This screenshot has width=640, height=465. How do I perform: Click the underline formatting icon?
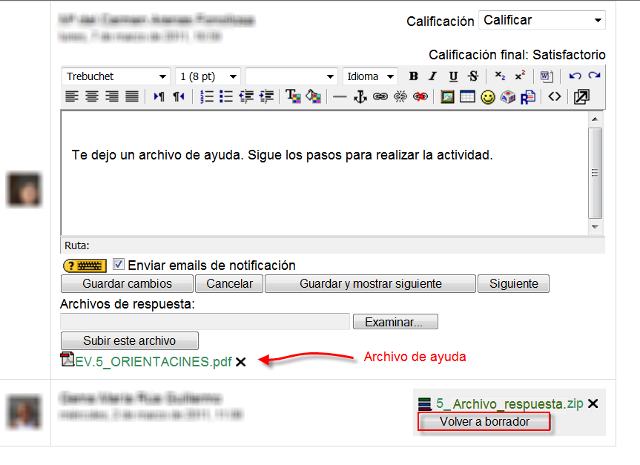[x=453, y=77]
